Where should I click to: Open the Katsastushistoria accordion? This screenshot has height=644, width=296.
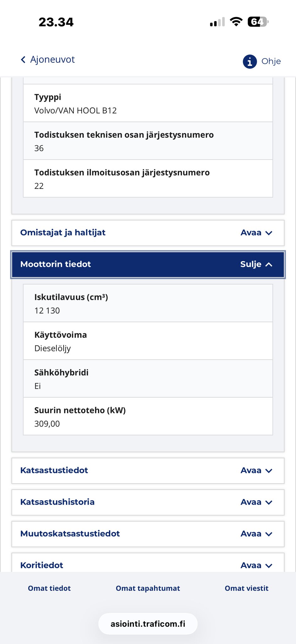click(x=148, y=502)
